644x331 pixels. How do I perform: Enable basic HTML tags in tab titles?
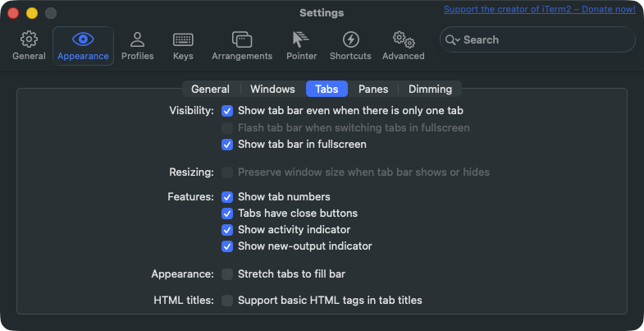[x=227, y=301]
